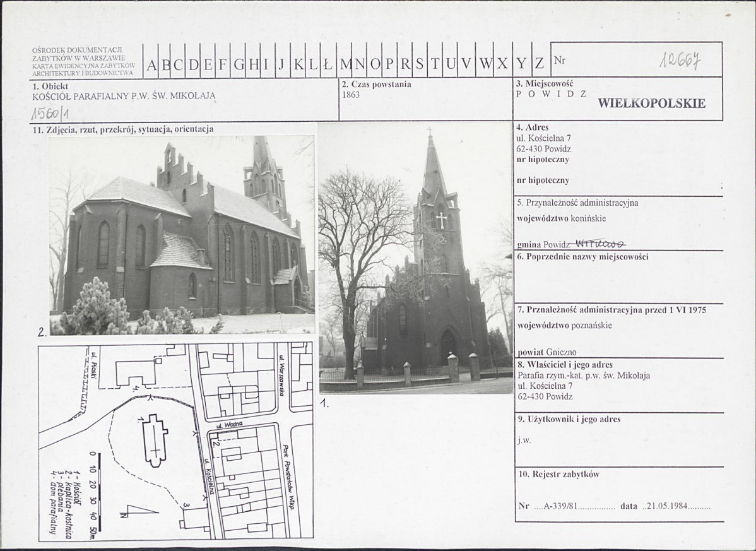Click heading 6. Poprzednie nazwy miejscowości
Screen dimensions: 756x551
pos(582,256)
